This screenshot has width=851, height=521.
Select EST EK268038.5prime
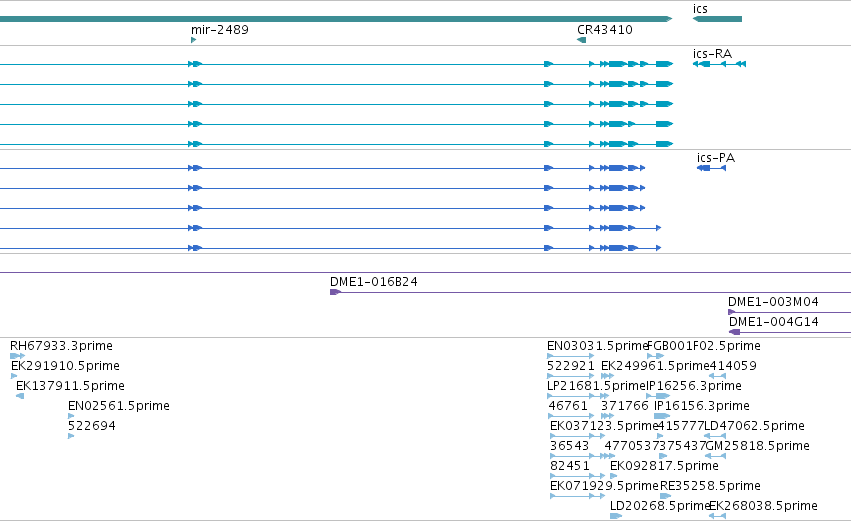tap(764, 506)
